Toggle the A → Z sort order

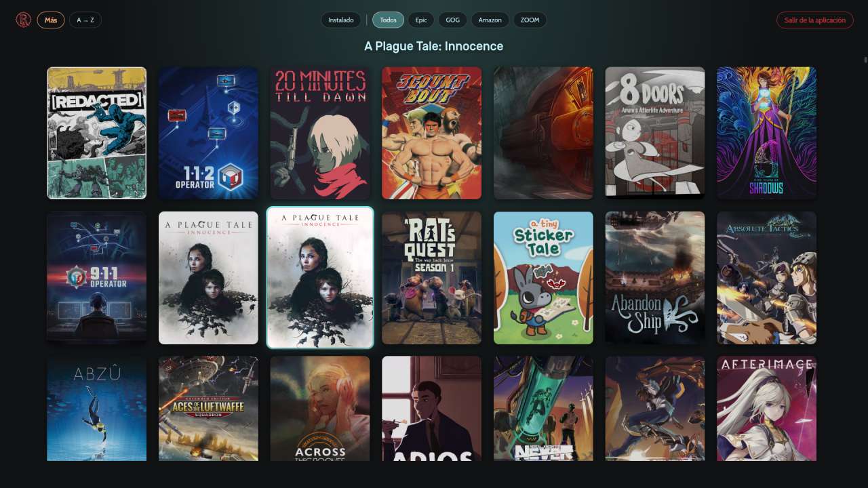coord(85,20)
